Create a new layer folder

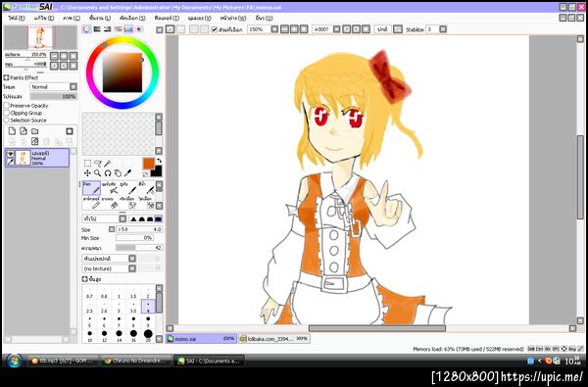coord(35,131)
